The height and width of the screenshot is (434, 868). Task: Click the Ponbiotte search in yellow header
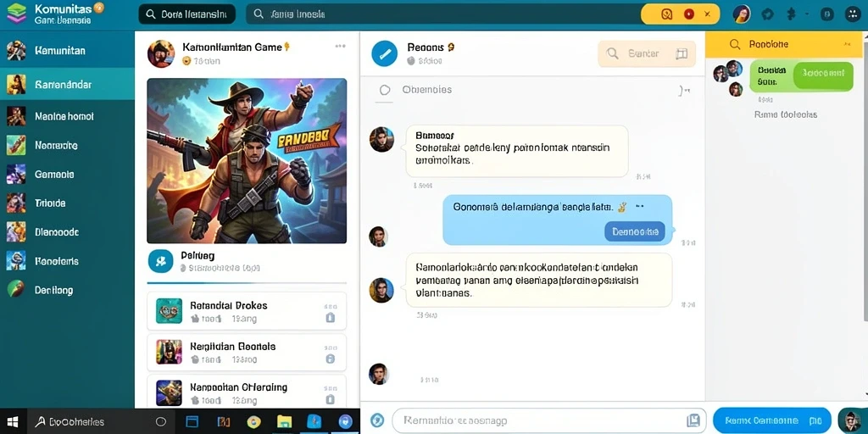(767, 44)
